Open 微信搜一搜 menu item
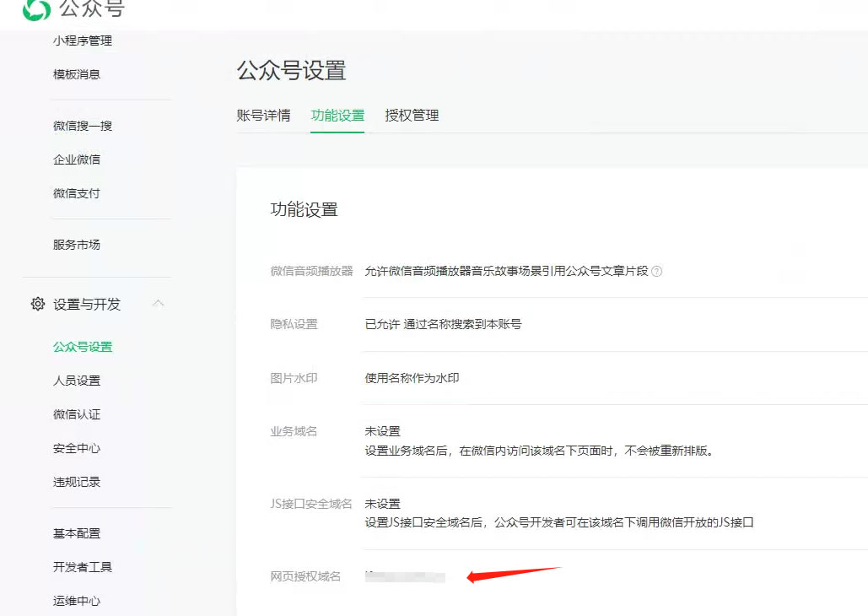 point(83,126)
